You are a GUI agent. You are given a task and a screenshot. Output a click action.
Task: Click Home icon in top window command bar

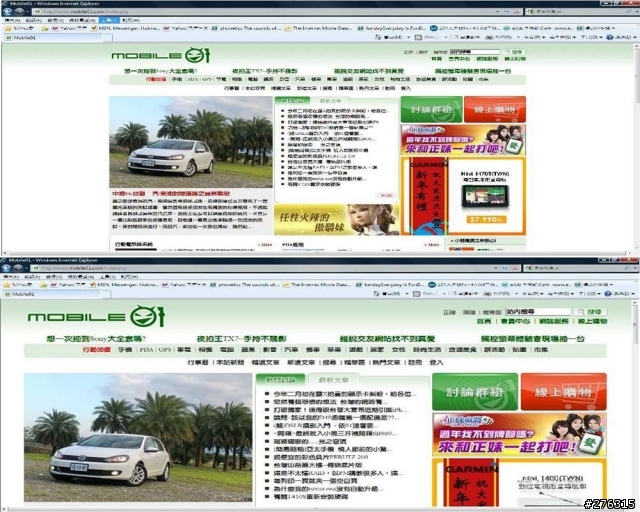click(378, 37)
